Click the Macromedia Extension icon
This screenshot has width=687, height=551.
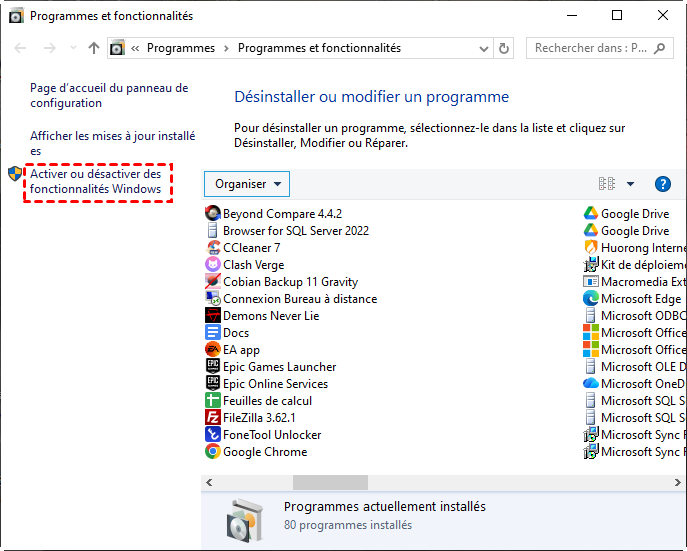pyautogui.click(x=591, y=282)
